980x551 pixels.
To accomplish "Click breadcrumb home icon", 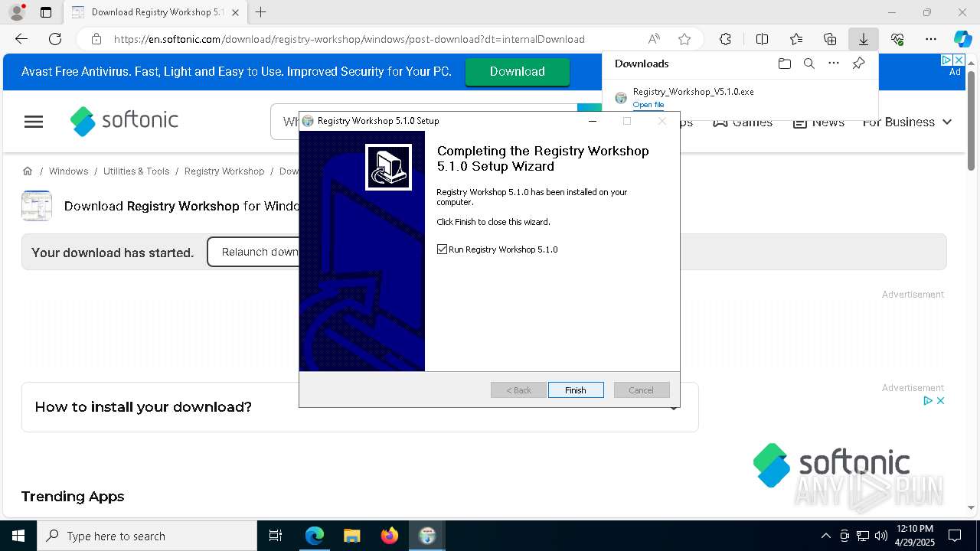I will [x=28, y=171].
